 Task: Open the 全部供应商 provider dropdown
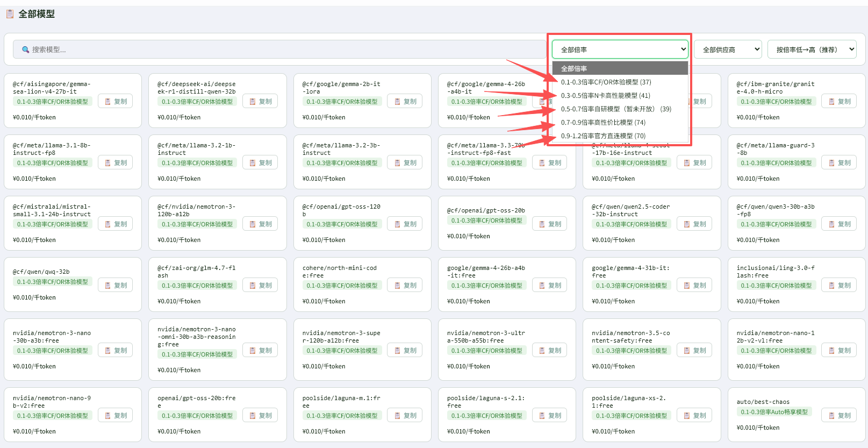point(728,49)
